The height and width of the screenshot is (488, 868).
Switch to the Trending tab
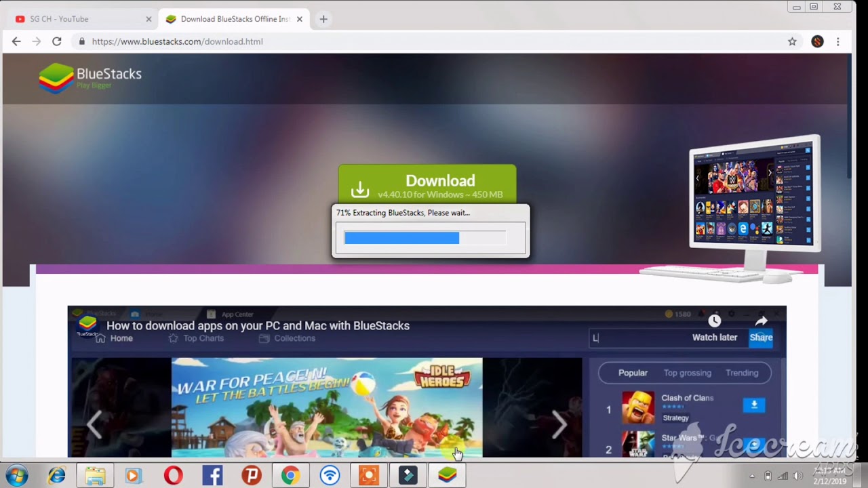pos(742,373)
